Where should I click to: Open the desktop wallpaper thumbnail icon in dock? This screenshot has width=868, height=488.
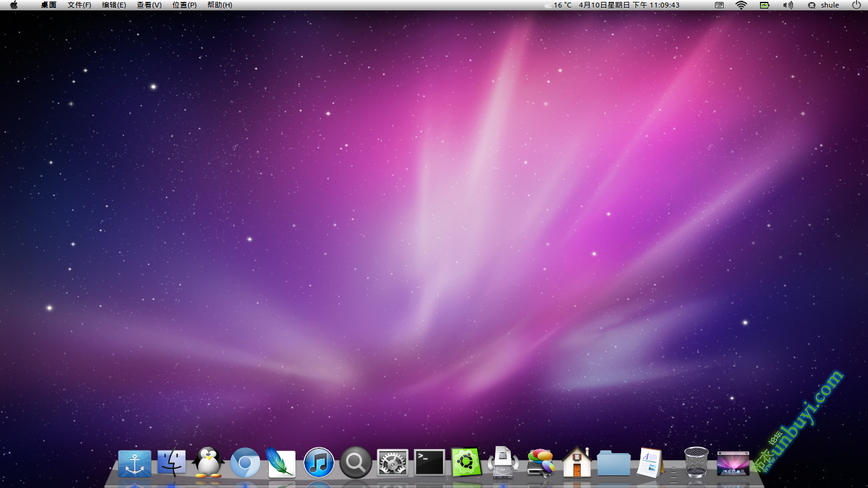click(733, 463)
